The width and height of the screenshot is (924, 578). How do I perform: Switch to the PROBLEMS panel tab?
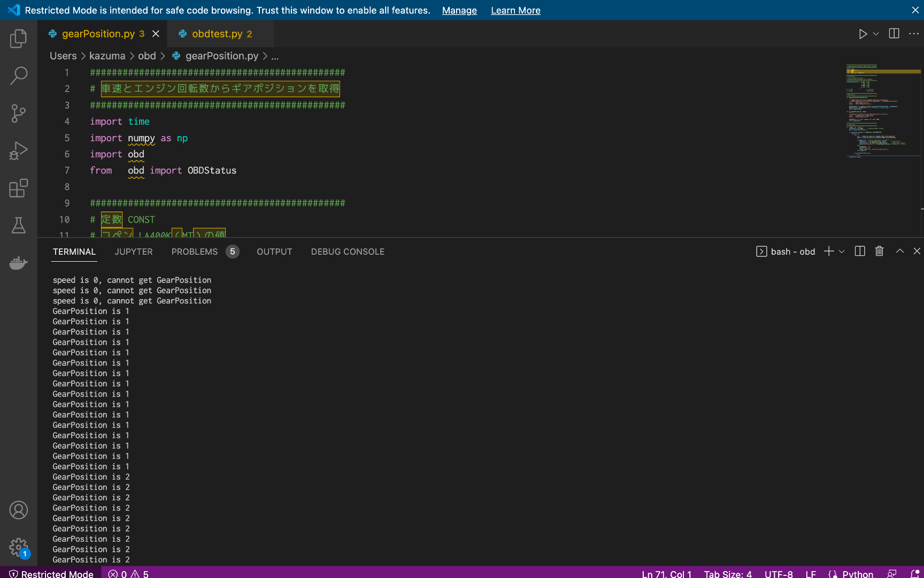(195, 252)
